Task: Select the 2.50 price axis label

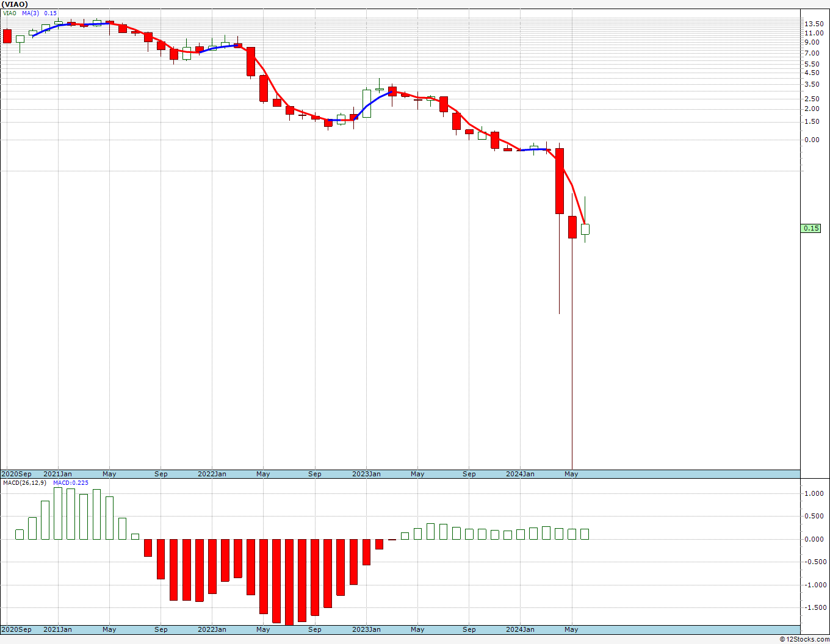Action: point(812,99)
